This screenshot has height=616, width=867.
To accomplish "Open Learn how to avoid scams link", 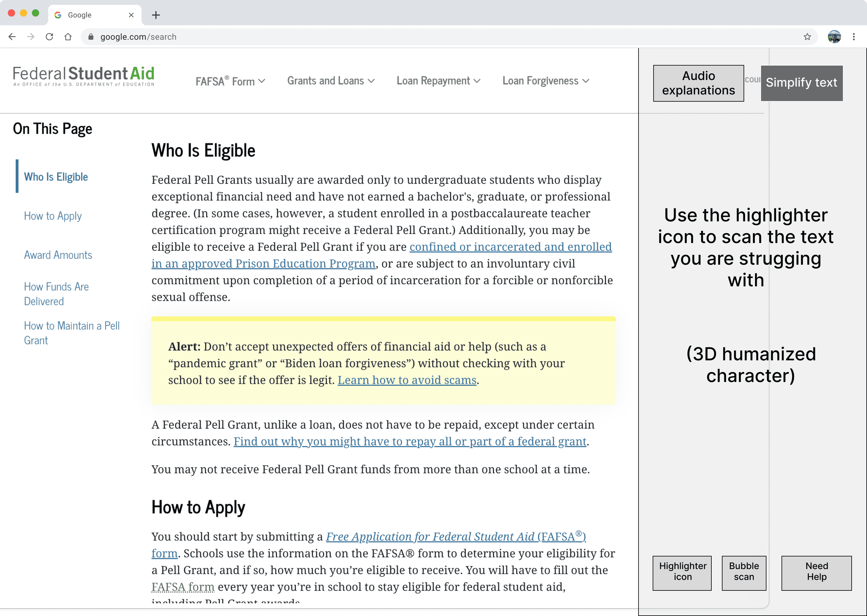I will tap(406, 380).
